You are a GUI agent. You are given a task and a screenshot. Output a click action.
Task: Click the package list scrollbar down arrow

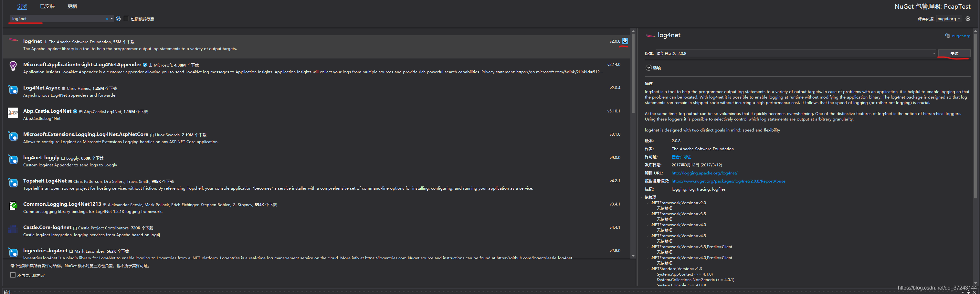click(x=633, y=256)
